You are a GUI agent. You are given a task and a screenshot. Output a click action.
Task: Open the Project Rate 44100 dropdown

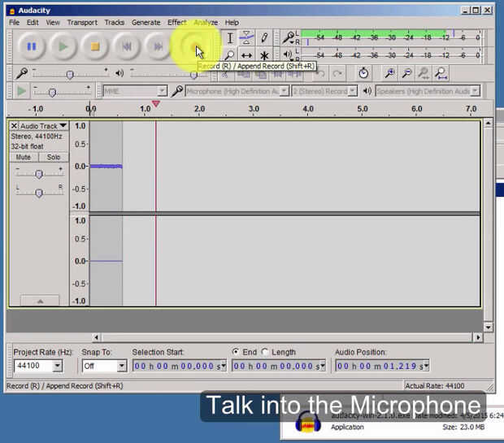pos(57,366)
